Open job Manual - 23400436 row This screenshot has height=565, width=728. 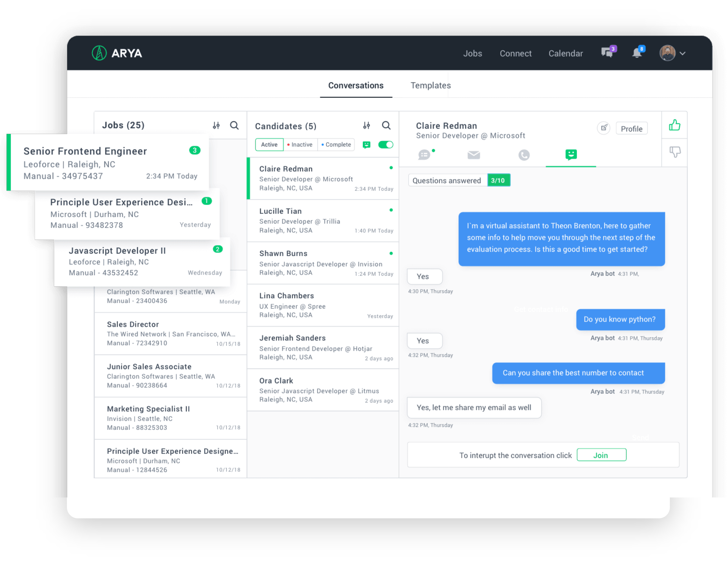[171, 299]
